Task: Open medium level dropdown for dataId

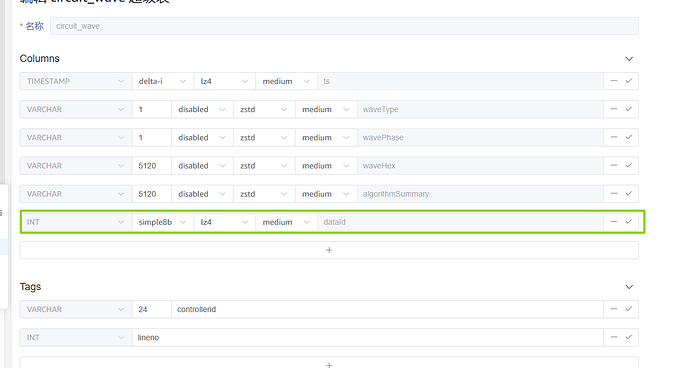Action: tap(286, 222)
